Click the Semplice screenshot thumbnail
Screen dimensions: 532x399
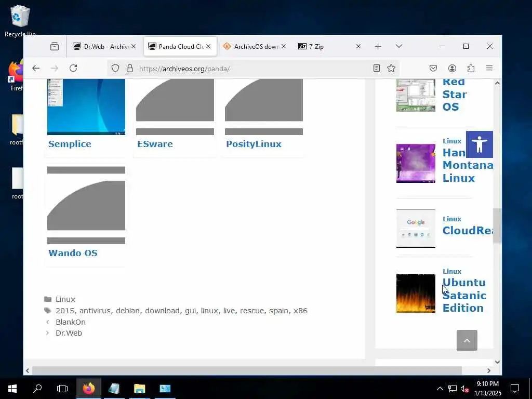86,107
